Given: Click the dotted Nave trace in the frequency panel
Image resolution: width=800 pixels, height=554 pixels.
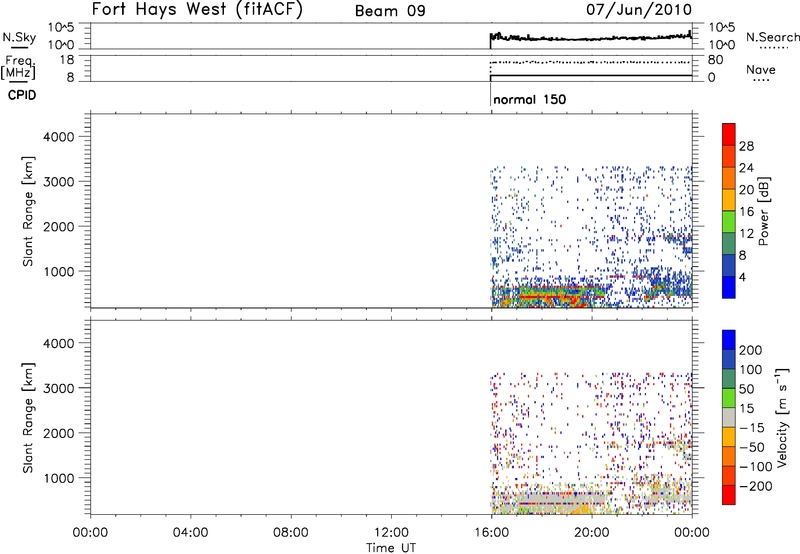Looking at the screenshot, I should coord(591,62).
